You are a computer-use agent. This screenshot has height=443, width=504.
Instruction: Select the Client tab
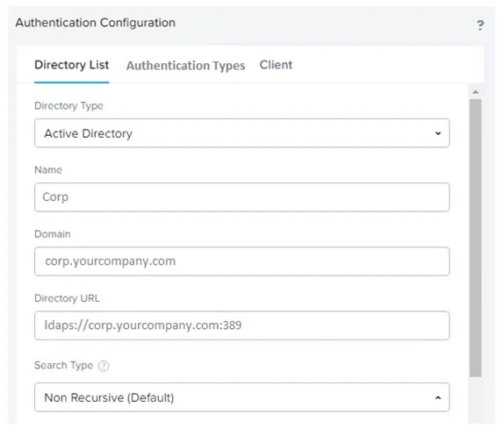[276, 65]
